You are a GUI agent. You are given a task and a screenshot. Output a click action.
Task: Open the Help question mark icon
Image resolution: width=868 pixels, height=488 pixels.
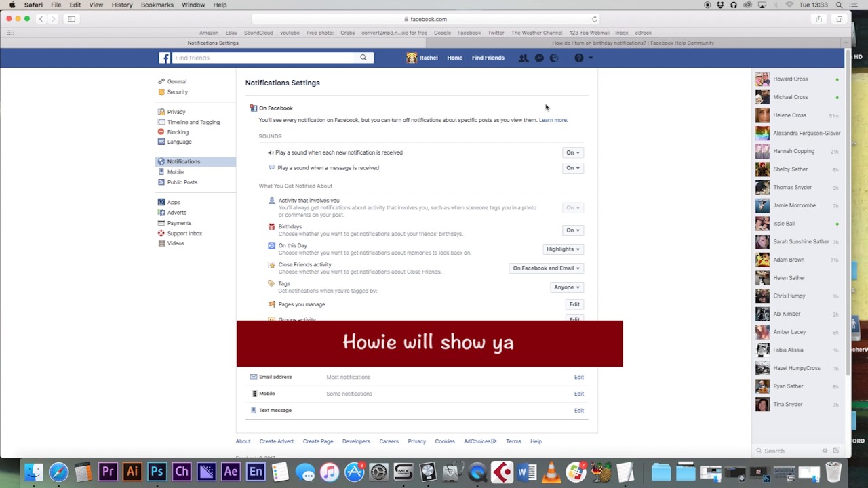point(578,58)
